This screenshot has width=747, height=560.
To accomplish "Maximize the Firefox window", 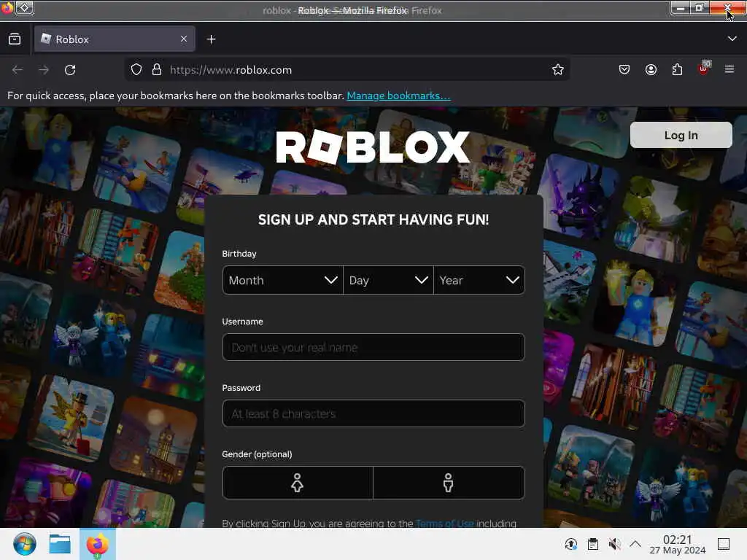I will pyautogui.click(x=700, y=8).
